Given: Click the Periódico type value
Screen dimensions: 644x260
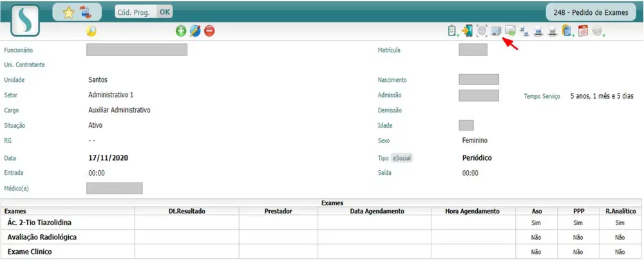Looking at the screenshot, I should tap(477, 158).
